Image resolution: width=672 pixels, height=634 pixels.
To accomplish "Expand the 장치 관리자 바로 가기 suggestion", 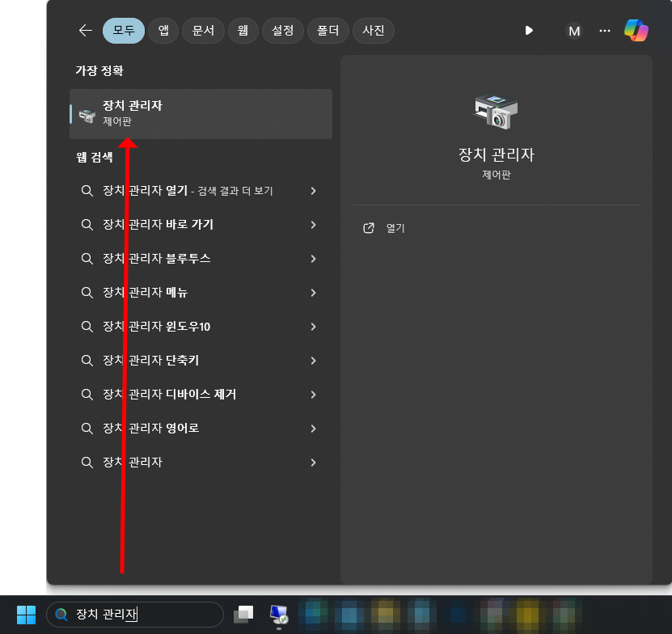I will click(x=313, y=225).
